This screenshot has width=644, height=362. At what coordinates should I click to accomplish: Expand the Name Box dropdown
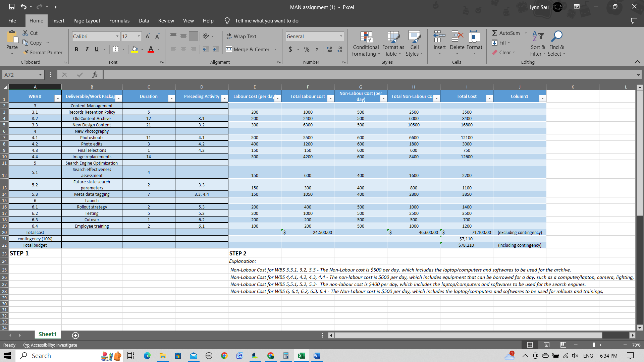coord(40,75)
